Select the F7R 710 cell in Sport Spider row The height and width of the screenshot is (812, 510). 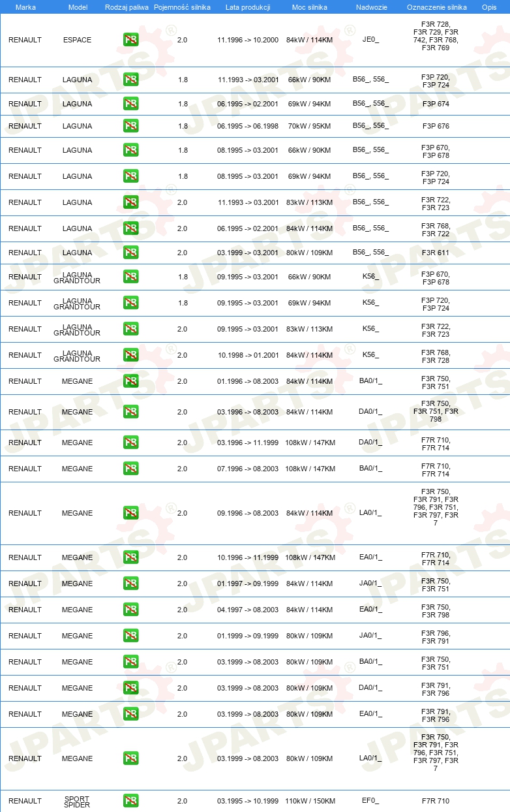436,801
